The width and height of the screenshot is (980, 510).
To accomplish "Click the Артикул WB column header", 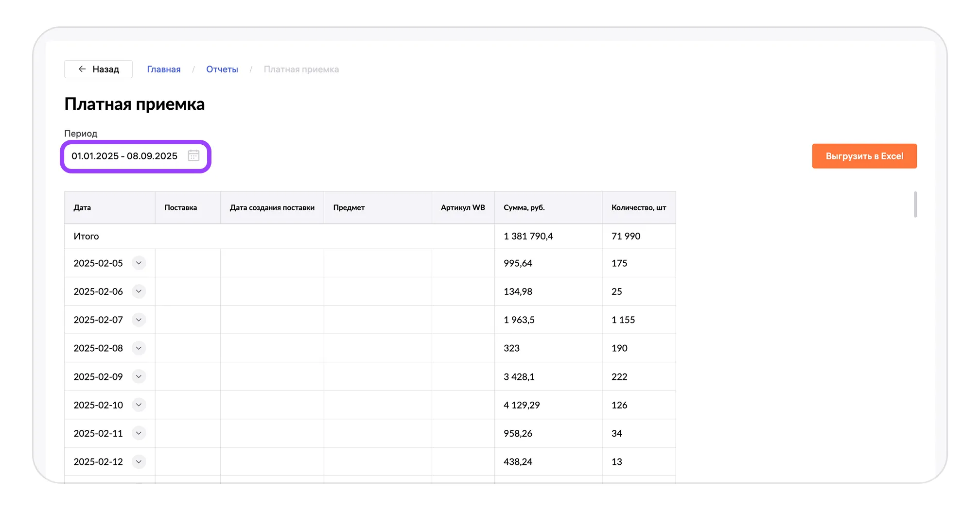I will point(463,208).
